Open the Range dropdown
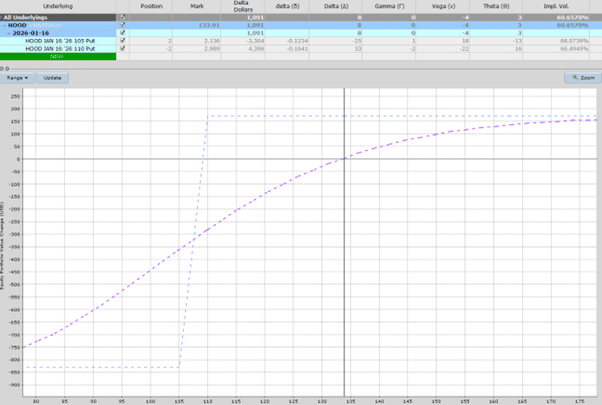The image size is (602, 405). [x=17, y=77]
